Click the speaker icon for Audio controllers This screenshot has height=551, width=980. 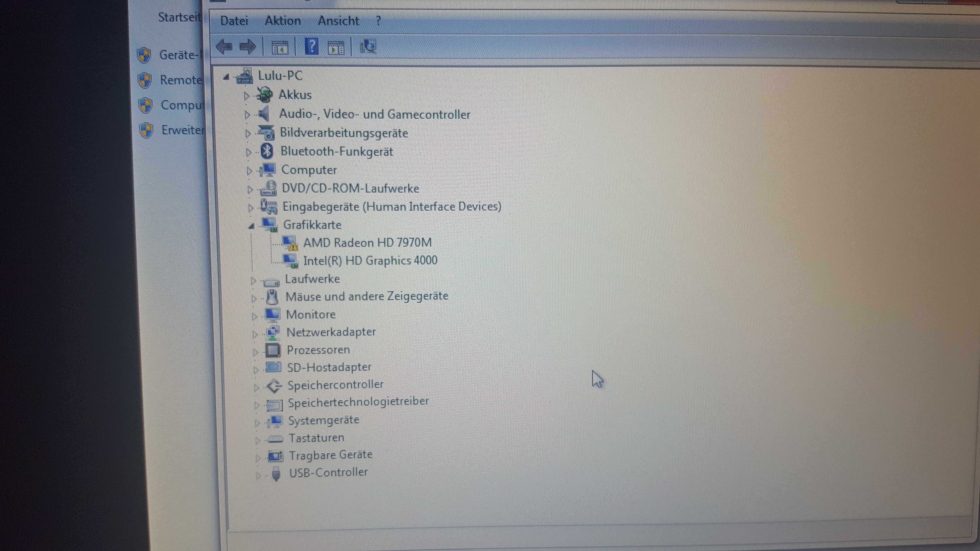click(x=264, y=114)
